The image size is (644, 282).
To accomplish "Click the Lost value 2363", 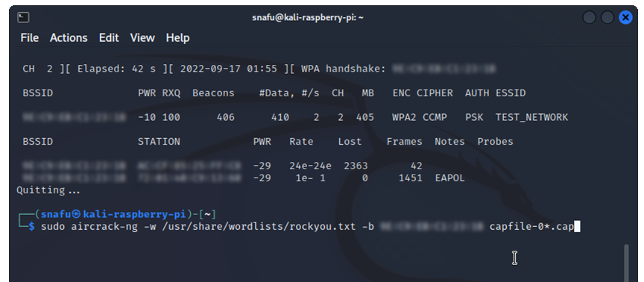I will pos(356,166).
